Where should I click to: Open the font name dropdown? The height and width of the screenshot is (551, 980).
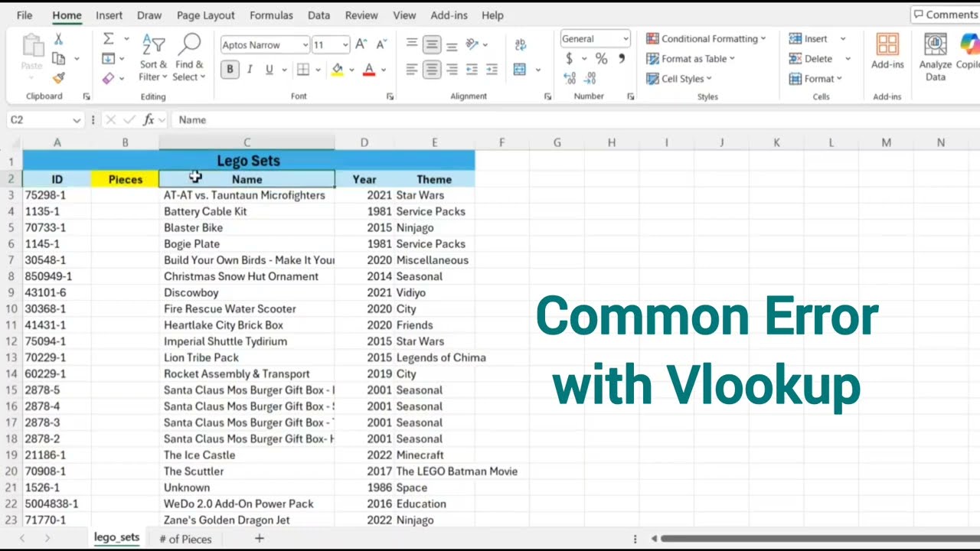305,45
